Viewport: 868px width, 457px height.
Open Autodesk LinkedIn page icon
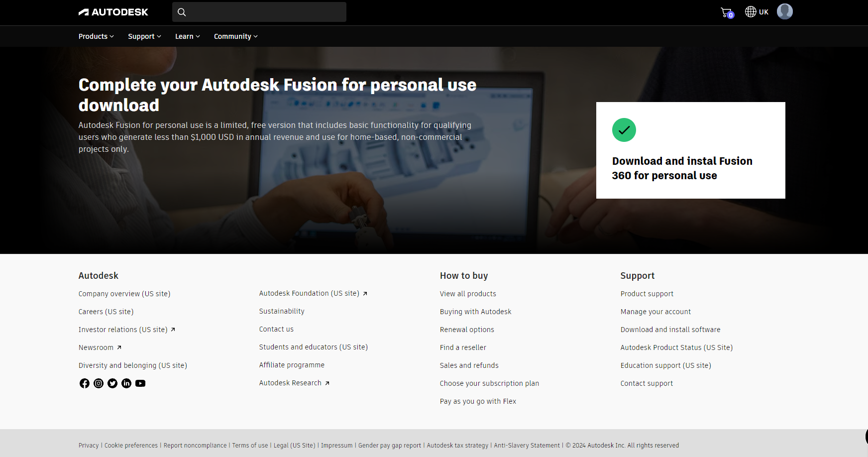pos(126,383)
